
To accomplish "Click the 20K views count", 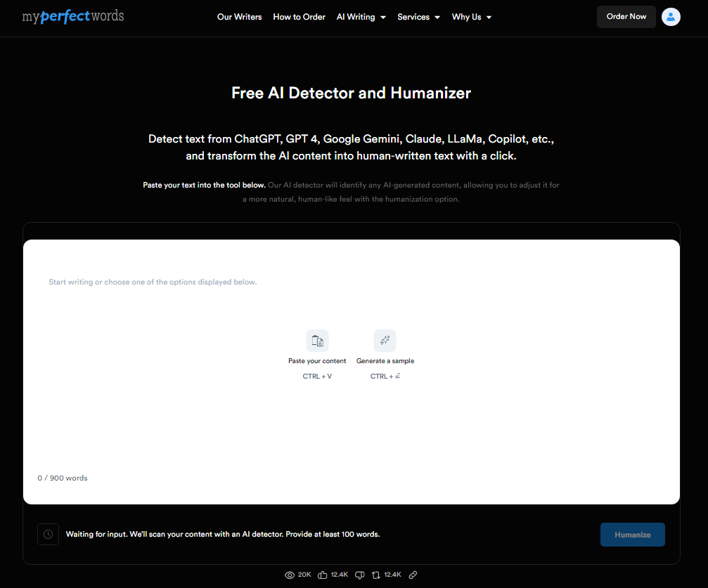I will (304, 575).
